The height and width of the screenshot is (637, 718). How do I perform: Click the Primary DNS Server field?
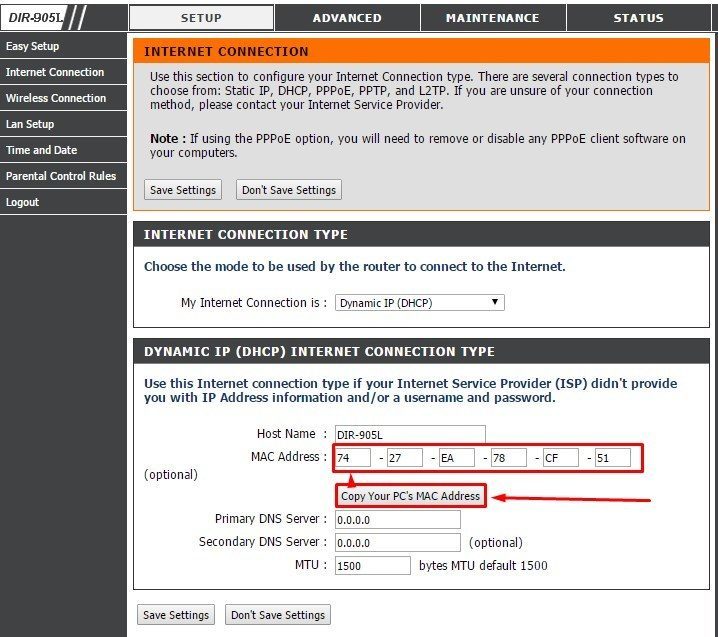tap(397, 520)
